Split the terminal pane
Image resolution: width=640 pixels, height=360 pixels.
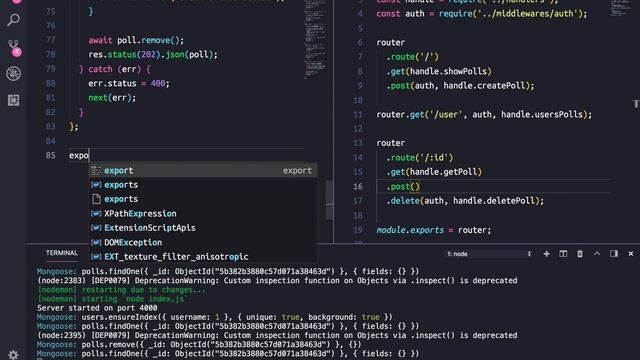(x=563, y=254)
